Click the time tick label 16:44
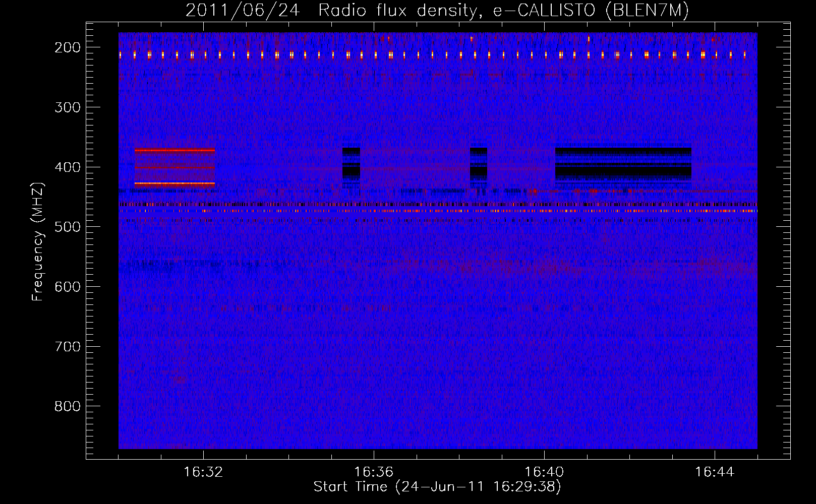This screenshot has height=504, width=816. (x=715, y=472)
